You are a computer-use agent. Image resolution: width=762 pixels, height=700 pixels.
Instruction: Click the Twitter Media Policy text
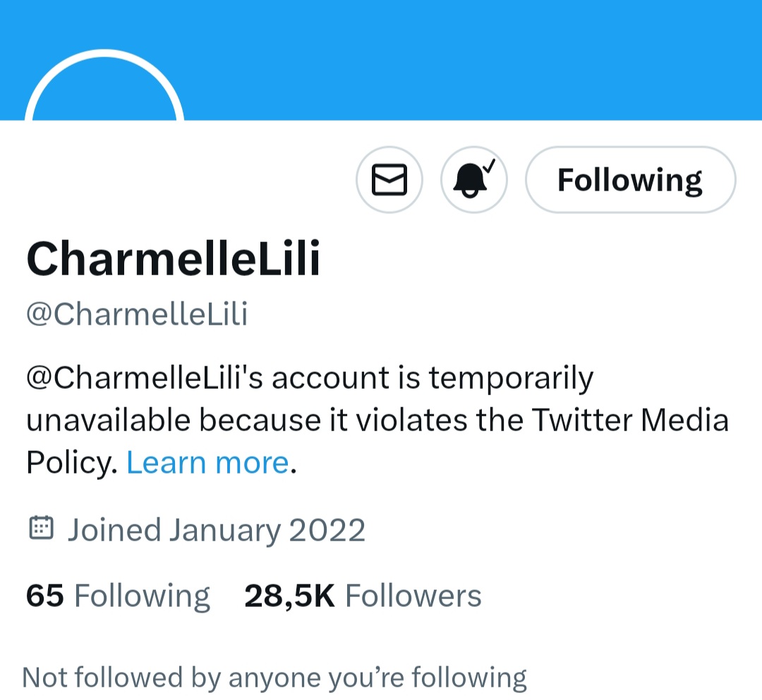(x=629, y=421)
